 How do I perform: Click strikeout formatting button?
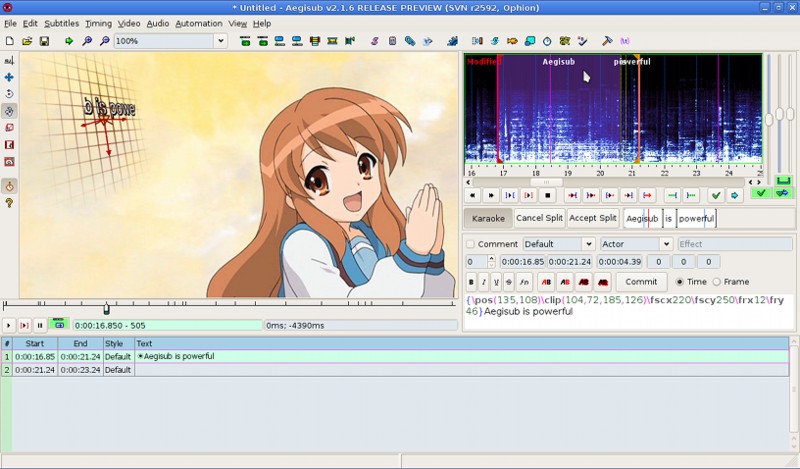pyautogui.click(x=509, y=282)
